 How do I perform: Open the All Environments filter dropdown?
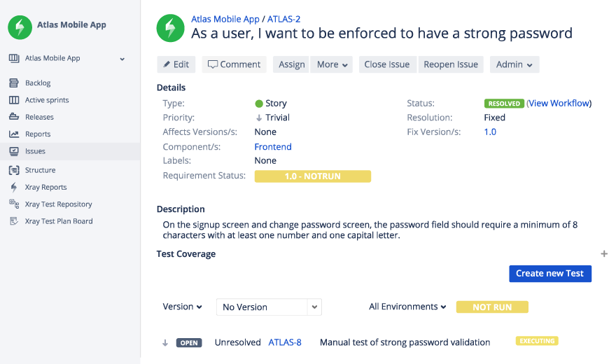coord(407,307)
